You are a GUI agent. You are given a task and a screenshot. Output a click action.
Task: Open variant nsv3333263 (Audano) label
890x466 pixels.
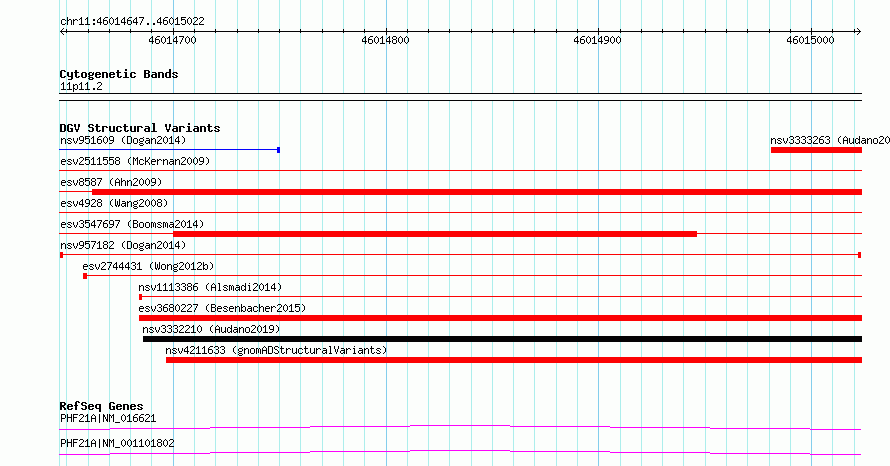click(x=830, y=140)
